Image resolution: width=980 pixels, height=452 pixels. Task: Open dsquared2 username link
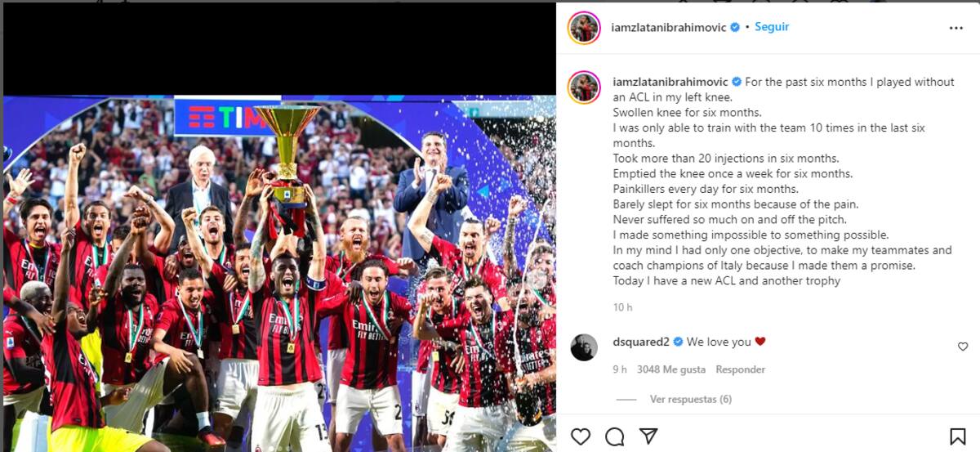click(641, 342)
